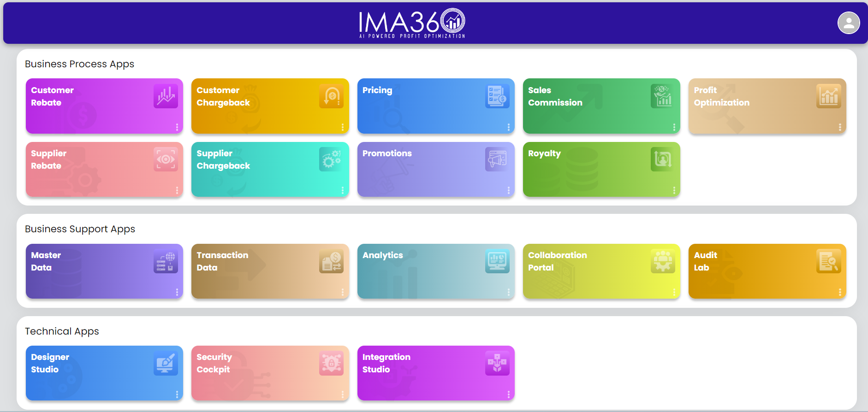Image resolution: width=868 pixels, height=412 pixels.
Task: Launch the Master Data app
Action: (104, 271)
